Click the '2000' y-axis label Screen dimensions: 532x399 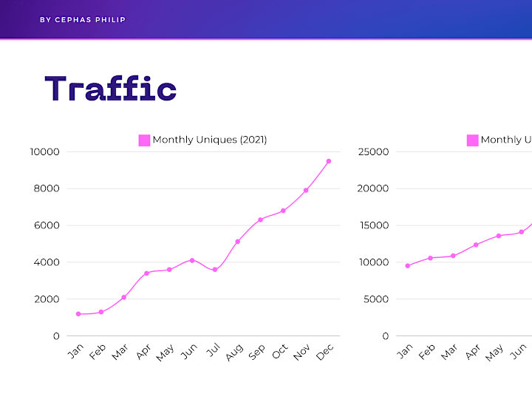[x=47, y=299]
